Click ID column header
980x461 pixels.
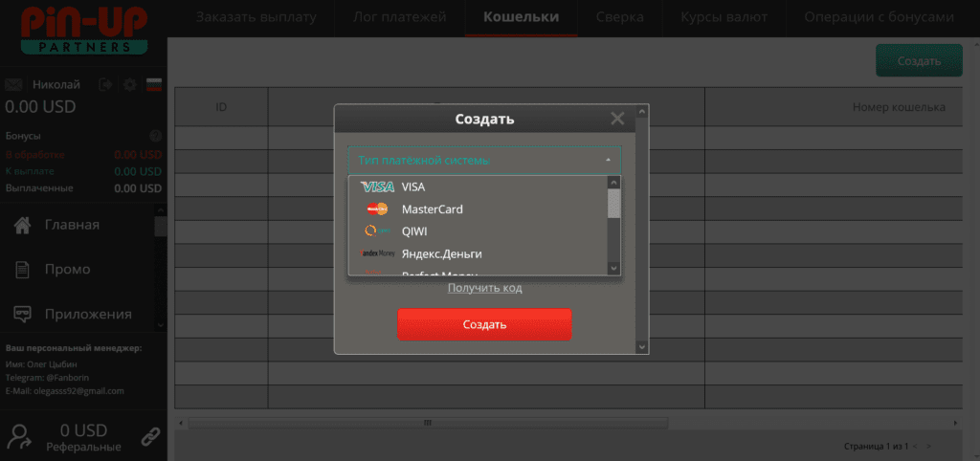(x=221, y=107)
